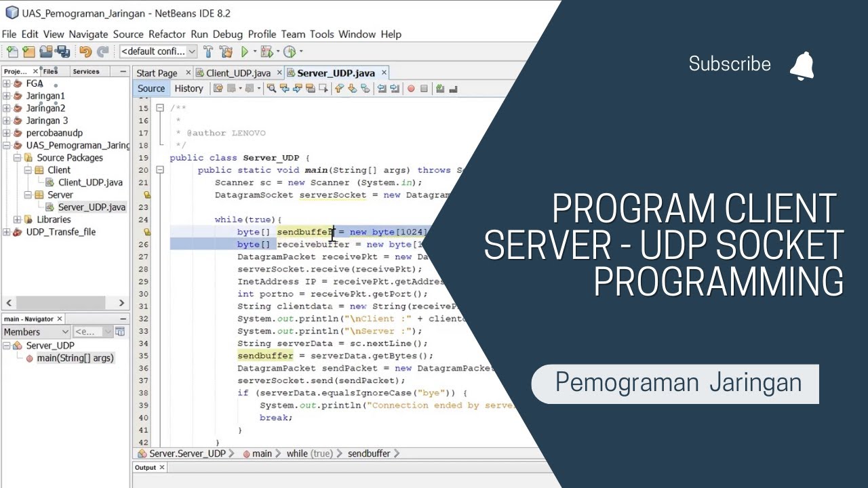The width and height of the screenshot is (868, 488).
Task: Click the Comment icon in the editor toolbar
Action: [440, 88]
